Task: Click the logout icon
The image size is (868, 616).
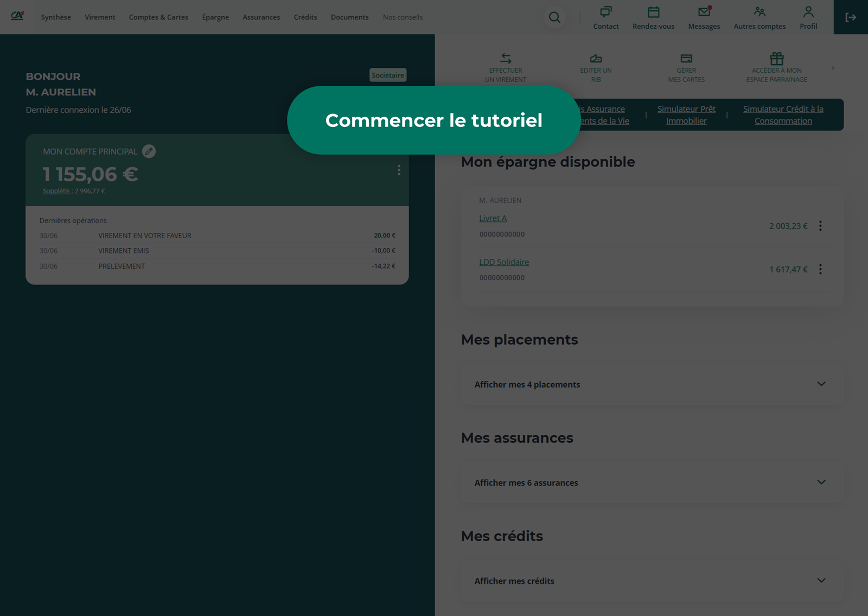Action: 850,17
